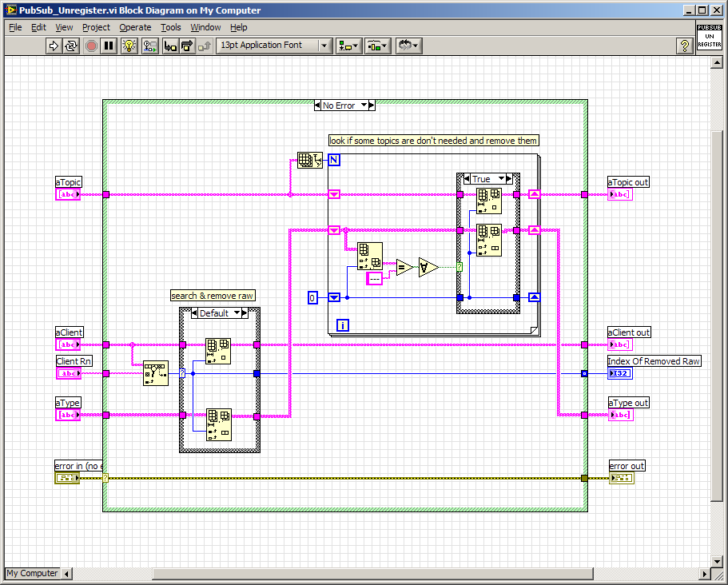The image size is (728, 585).
Task: Click the My Computer status bar label
Action: tap(33, 573)
